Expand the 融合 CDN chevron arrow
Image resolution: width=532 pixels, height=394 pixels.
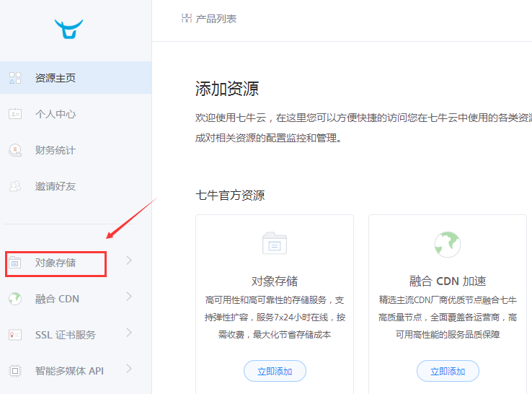coord(129,297)
